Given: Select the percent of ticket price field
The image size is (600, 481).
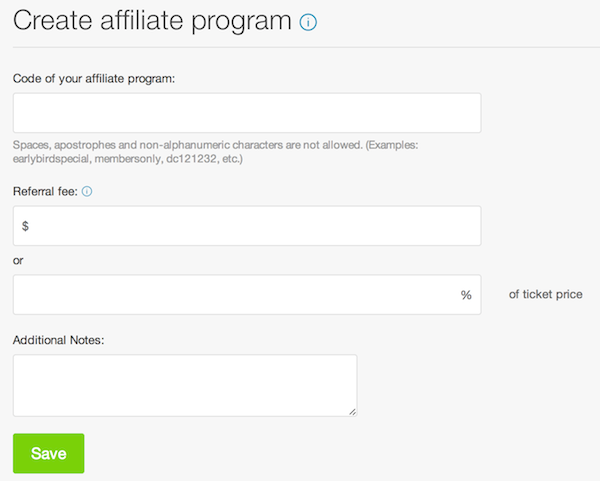Looking at the screenshot, I should pos(247,295).
